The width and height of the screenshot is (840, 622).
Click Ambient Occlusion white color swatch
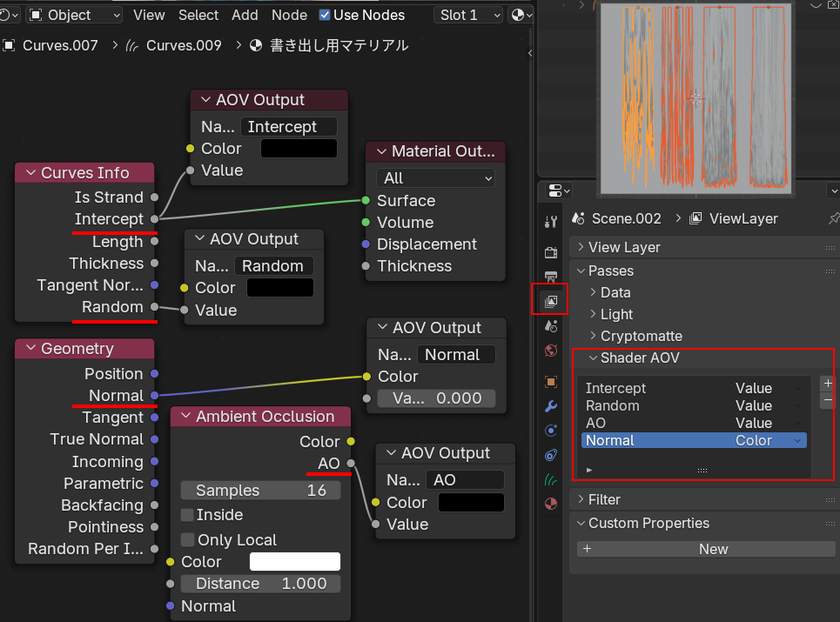click(294, 562)
